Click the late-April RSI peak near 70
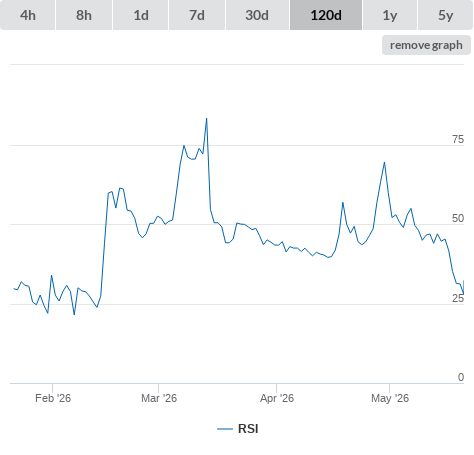The image size is (474, 455). click(x=384, y=163)
